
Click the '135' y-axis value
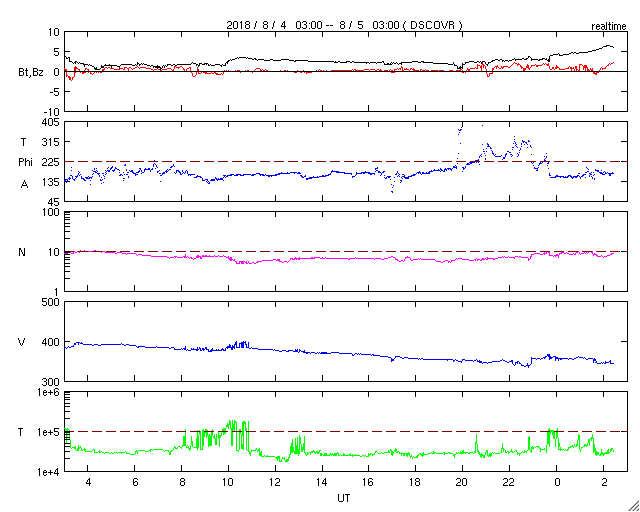51,182
